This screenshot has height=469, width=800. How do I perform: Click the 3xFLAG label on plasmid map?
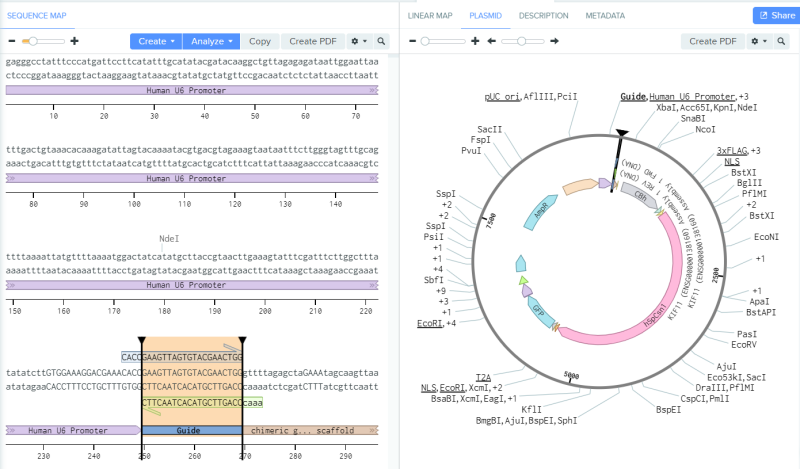pos(732,151)
